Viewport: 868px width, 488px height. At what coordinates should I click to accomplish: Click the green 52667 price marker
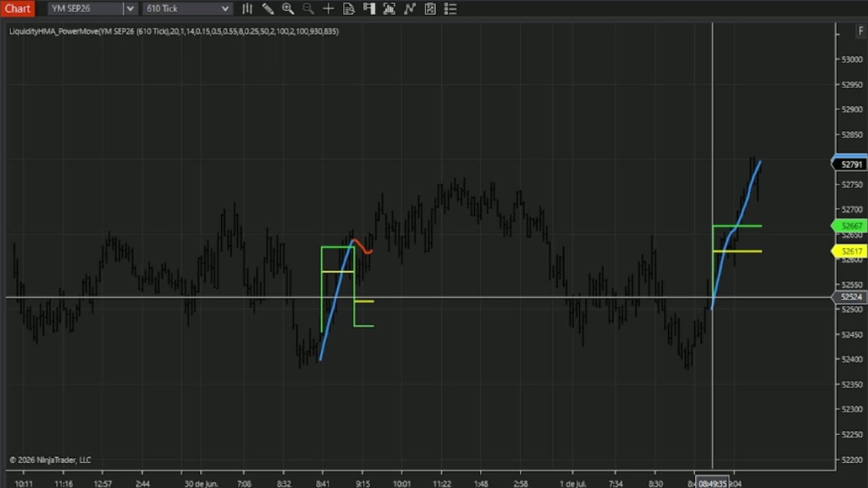click(x=850, y=226)
